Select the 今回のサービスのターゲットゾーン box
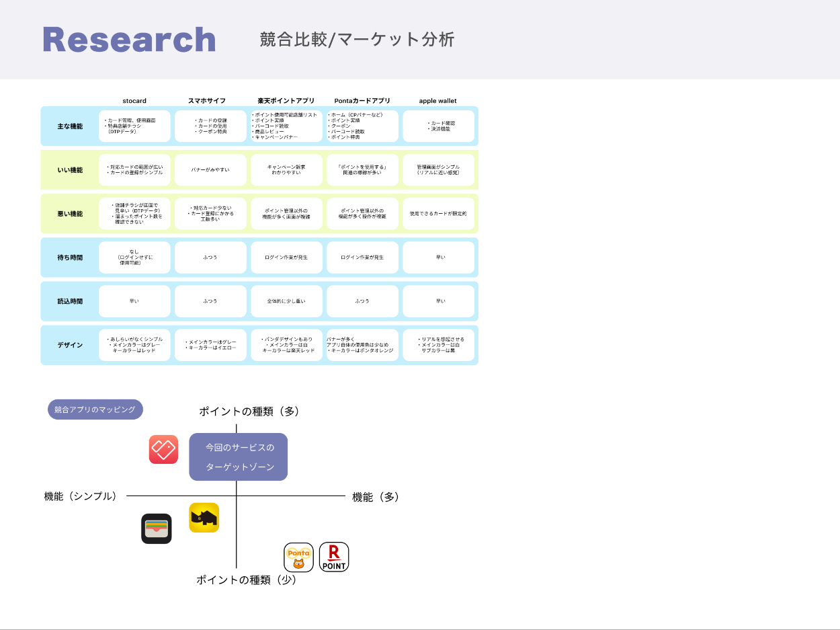The image size is (840, 630). (x=239, y=457)
